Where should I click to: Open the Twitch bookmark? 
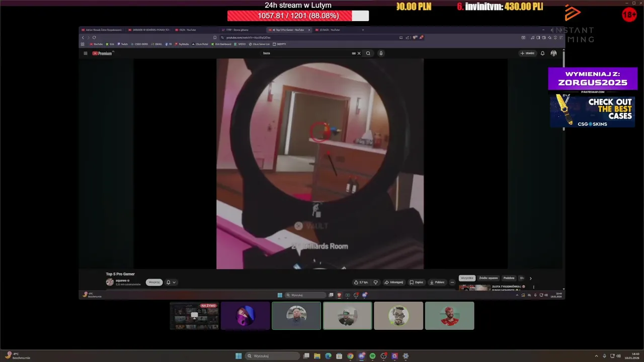(x=122, y=44)
